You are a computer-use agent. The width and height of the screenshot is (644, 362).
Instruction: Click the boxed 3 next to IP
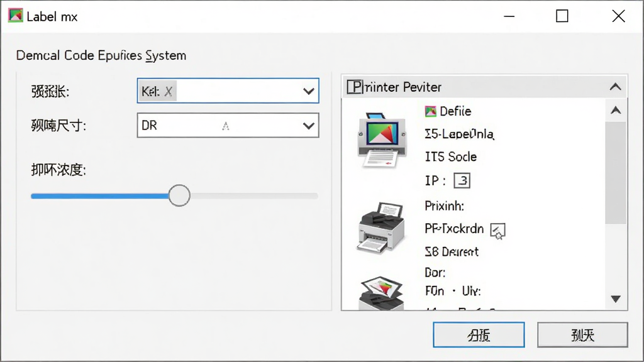pos(462,180)
